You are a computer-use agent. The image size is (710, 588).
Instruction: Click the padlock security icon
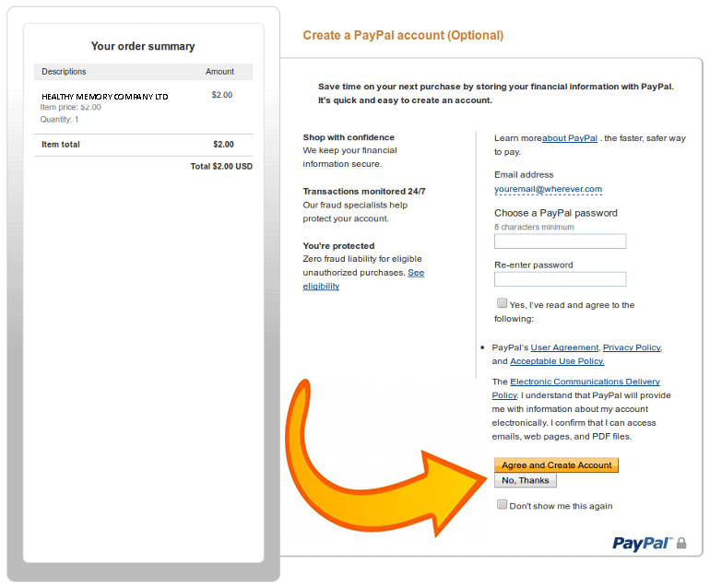(x=681, y=543)
